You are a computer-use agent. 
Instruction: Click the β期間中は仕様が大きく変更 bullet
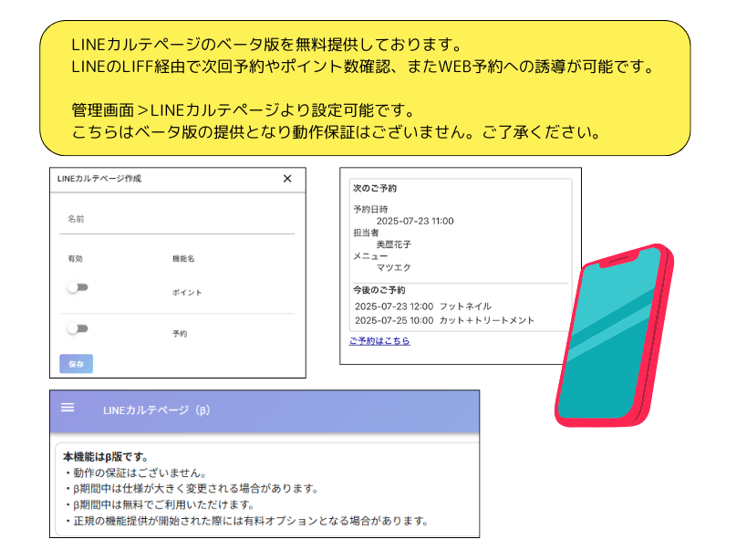192,489
